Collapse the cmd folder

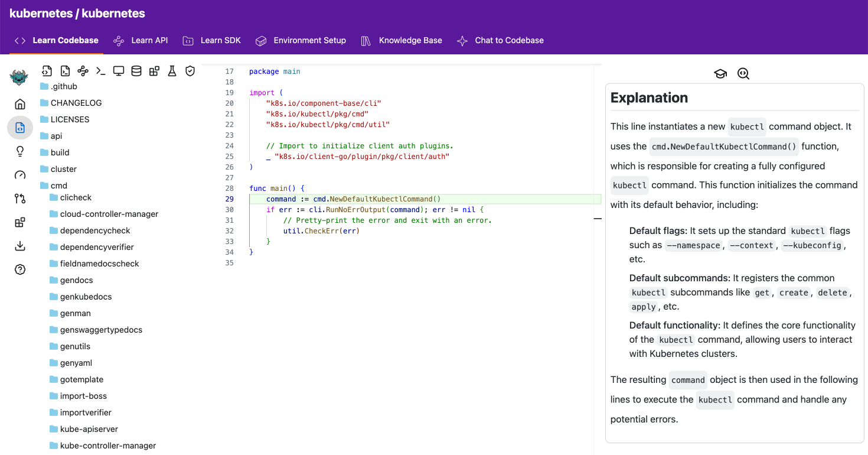(53, 186)
